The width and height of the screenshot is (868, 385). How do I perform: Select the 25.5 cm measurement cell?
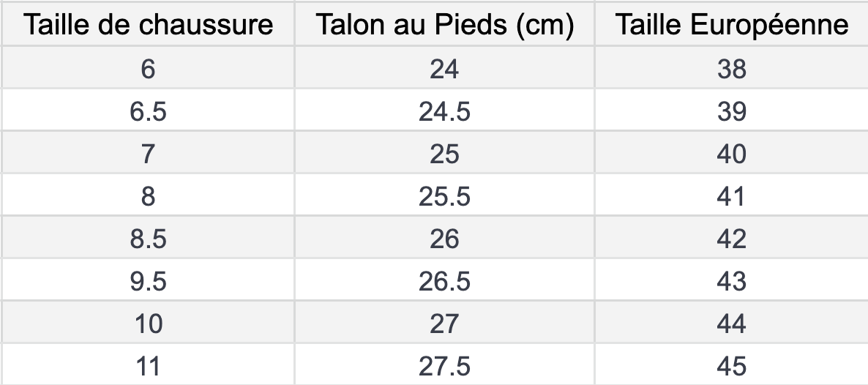coord(444,195)
